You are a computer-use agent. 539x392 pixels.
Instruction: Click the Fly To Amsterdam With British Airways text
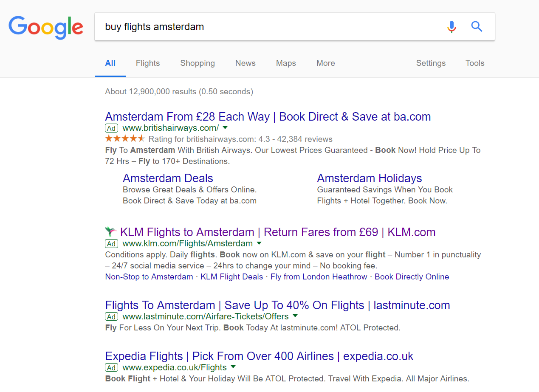tap(293, 156)
